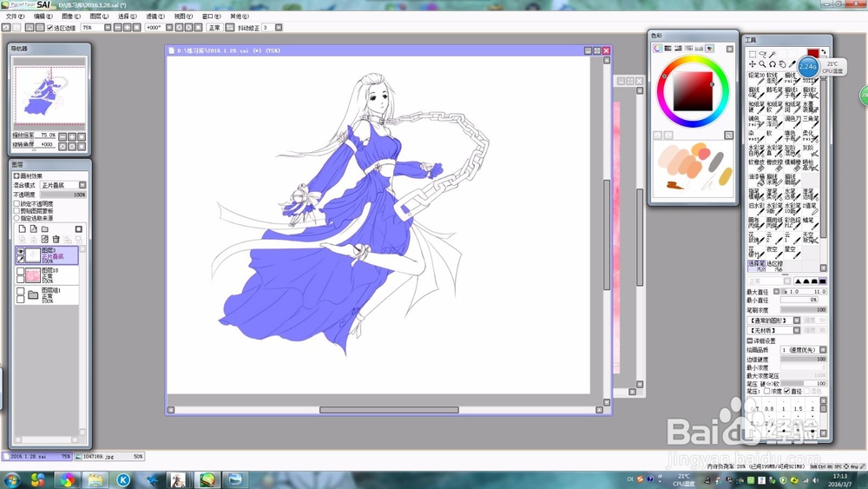
Task: Open the color panel options dropdown
Action: tap(730, 49)
